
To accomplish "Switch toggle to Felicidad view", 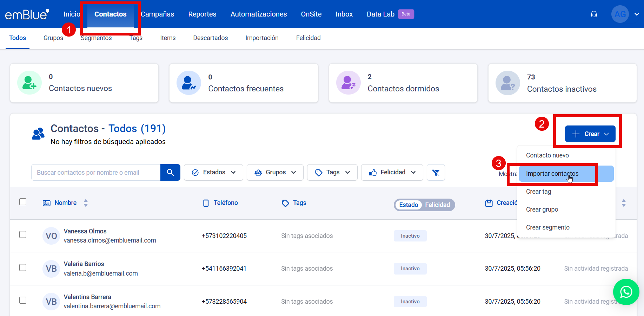I will pyautogui.click(x=437, y=205).
